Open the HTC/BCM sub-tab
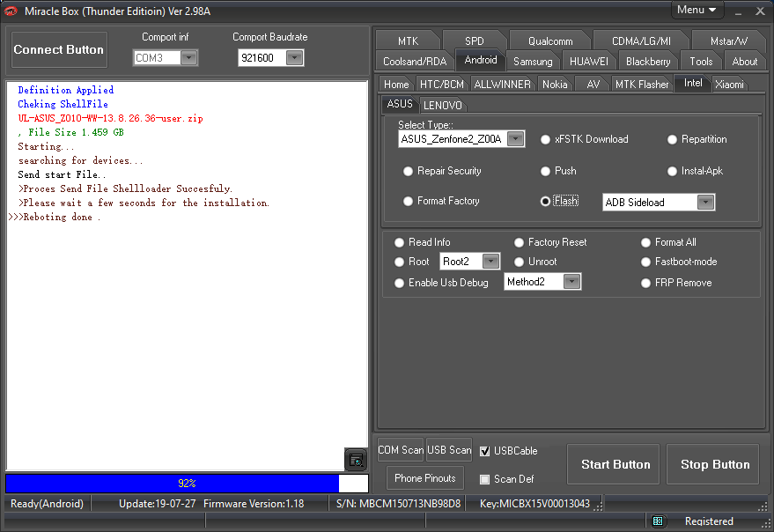 point(442,84)
